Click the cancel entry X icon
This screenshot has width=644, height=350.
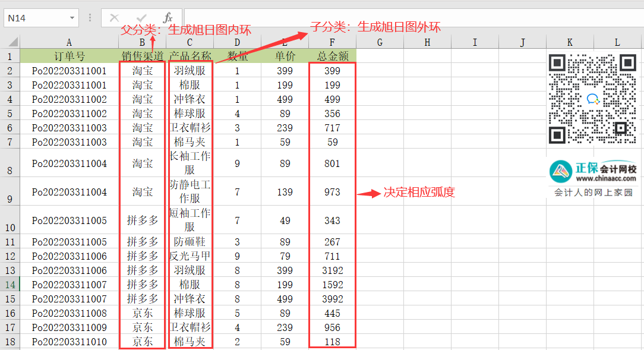(114, 18)
